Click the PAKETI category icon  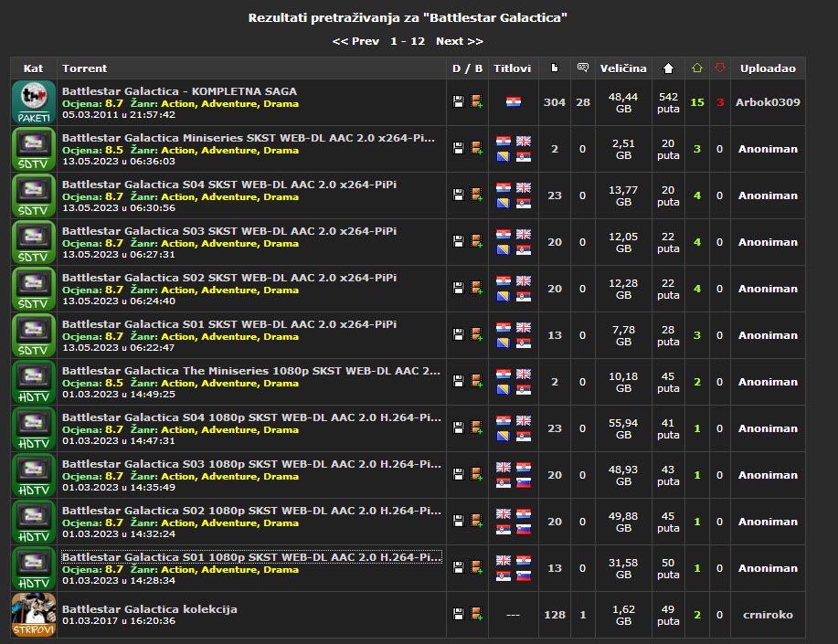34,102
